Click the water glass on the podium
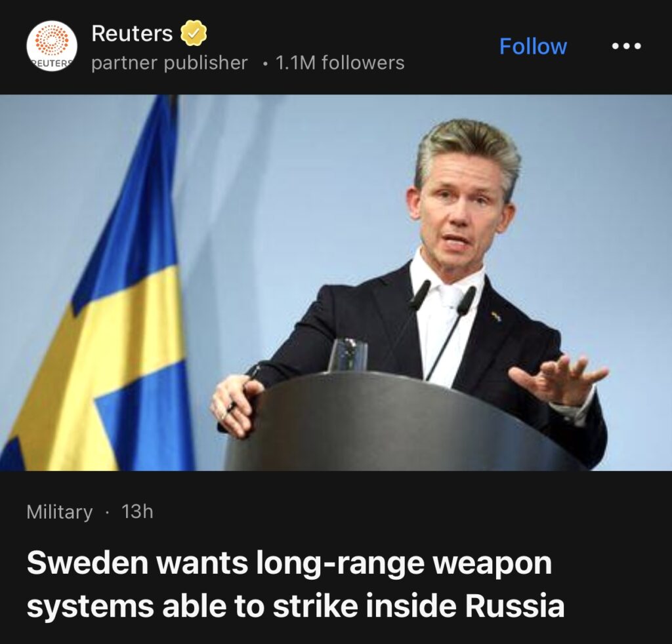Screen dimensions: 672x644 [x=348, y=355]
